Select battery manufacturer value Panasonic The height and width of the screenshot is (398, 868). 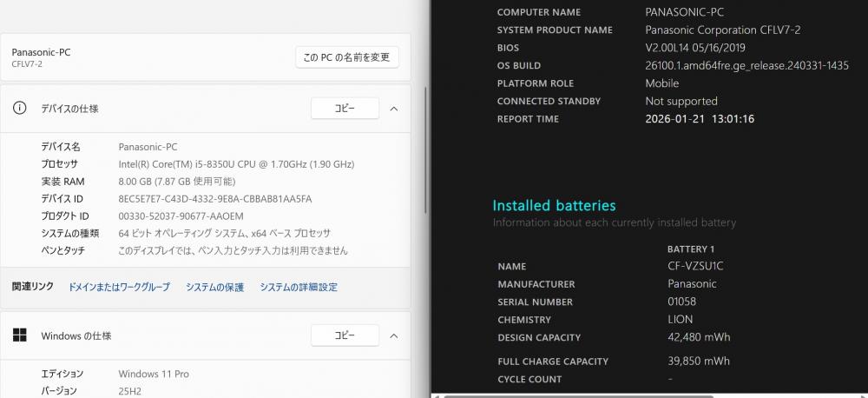coord(692,284)
